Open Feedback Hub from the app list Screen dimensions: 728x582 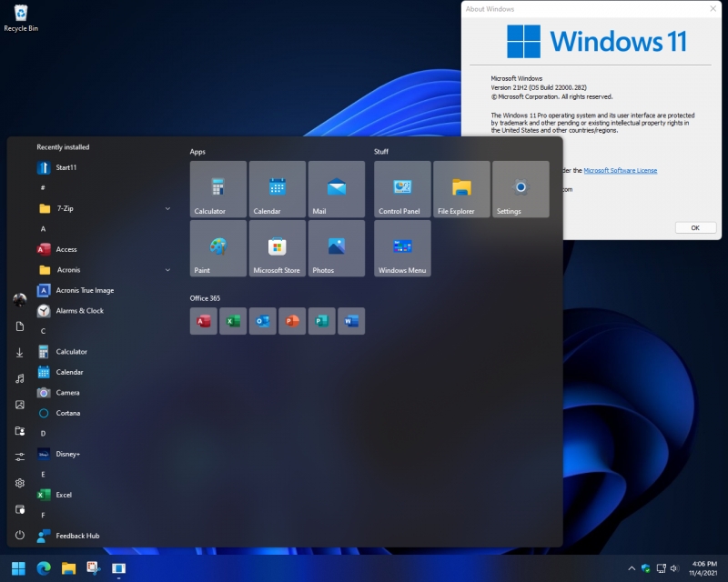coord(104,536)
